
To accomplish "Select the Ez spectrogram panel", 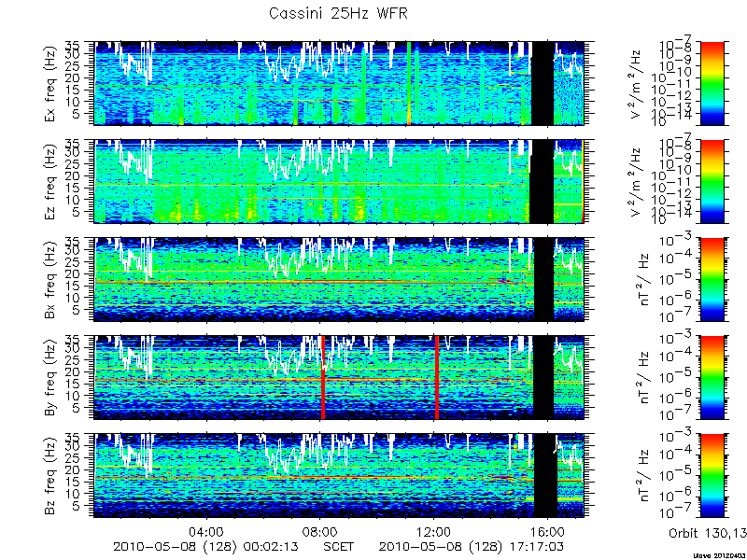I will [x=339, y=181].
